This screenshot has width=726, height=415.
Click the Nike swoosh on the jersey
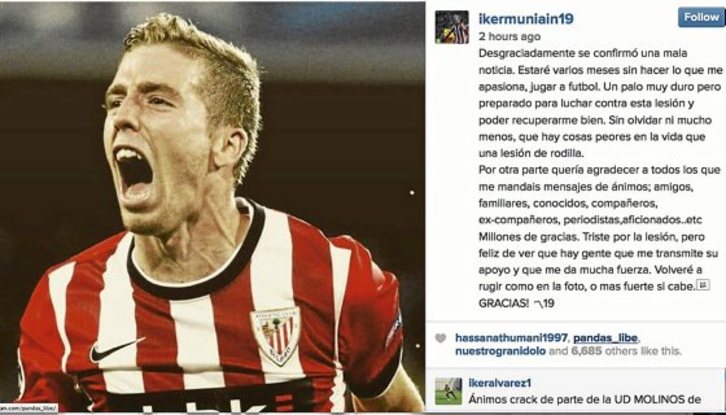tap(116, 350)
